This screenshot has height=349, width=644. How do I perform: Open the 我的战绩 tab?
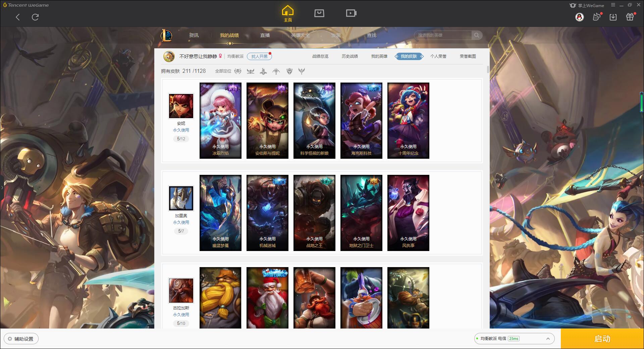tap(229, 35)
